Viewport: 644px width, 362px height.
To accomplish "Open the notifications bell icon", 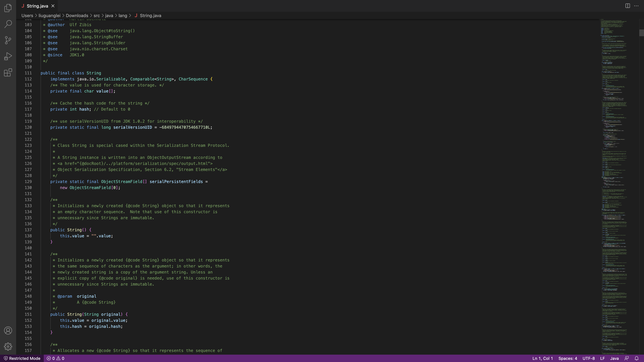I will click(x=637, y=358).
